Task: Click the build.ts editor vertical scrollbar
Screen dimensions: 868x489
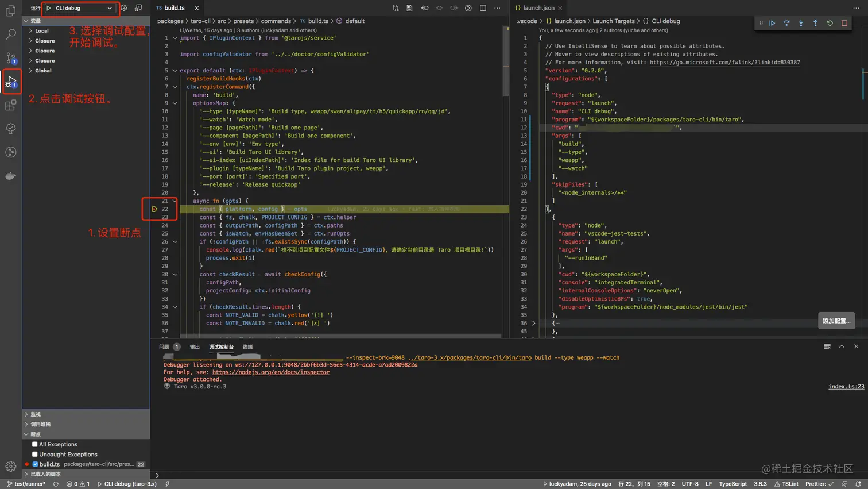Action: [x=505, y=61]
